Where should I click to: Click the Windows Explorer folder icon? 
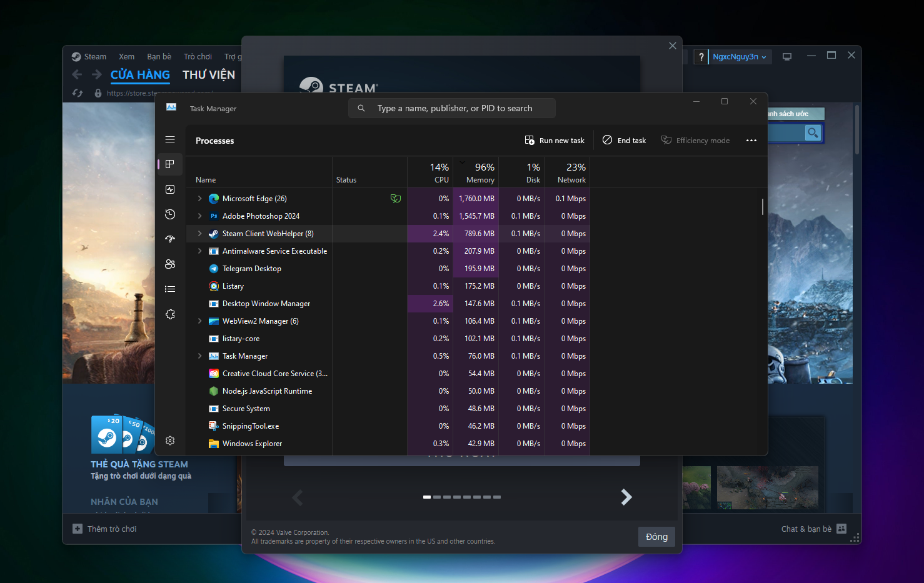(214, 444)
